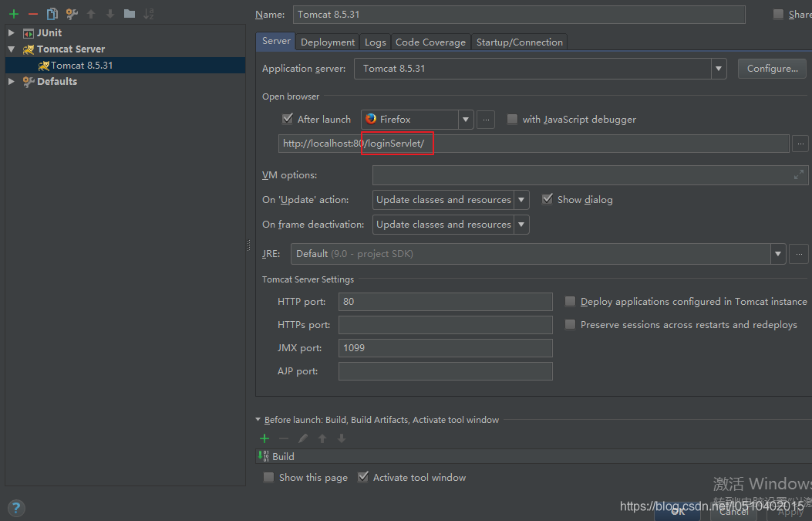Toggle Show dialog checkbox
This screenshot has height=521, width=812.
(x=548, y=199)
